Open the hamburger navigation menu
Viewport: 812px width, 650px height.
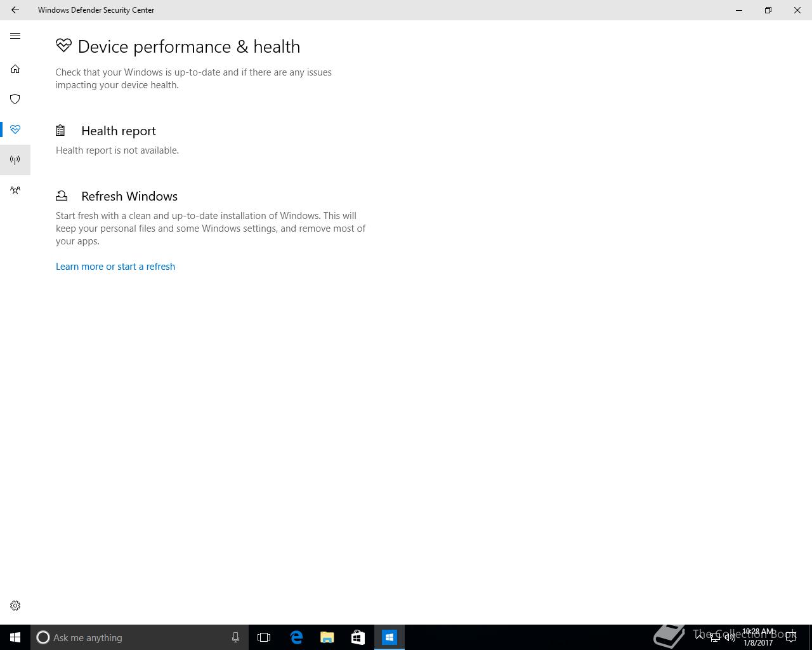[x=15, y=36]
